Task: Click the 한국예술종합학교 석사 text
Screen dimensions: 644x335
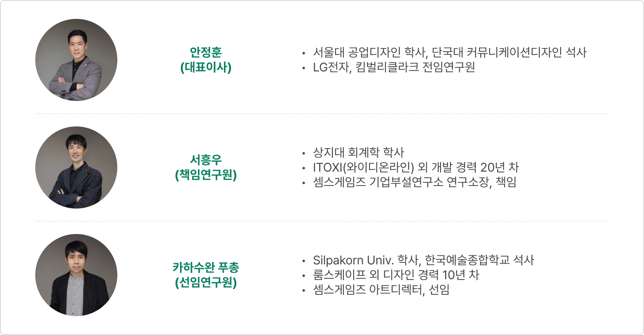Action: click(x=479, y=260)
